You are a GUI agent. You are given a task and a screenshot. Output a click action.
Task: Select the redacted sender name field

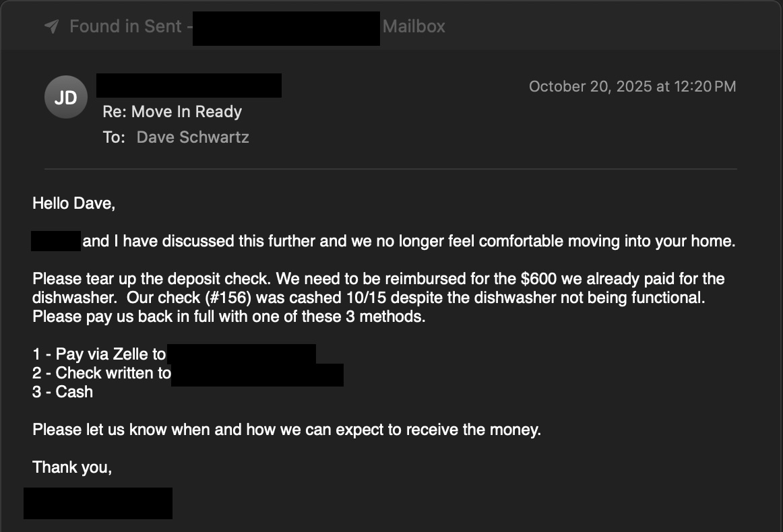click(x=189, y=85)
